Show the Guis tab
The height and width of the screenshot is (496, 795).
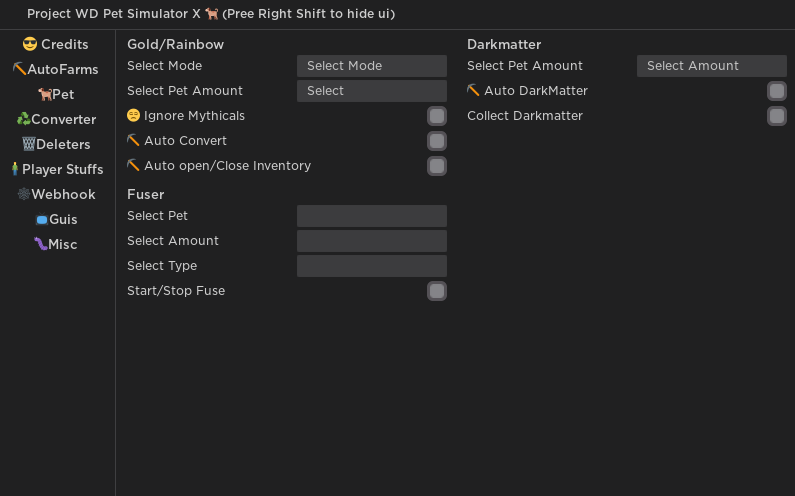click(56, 219)
